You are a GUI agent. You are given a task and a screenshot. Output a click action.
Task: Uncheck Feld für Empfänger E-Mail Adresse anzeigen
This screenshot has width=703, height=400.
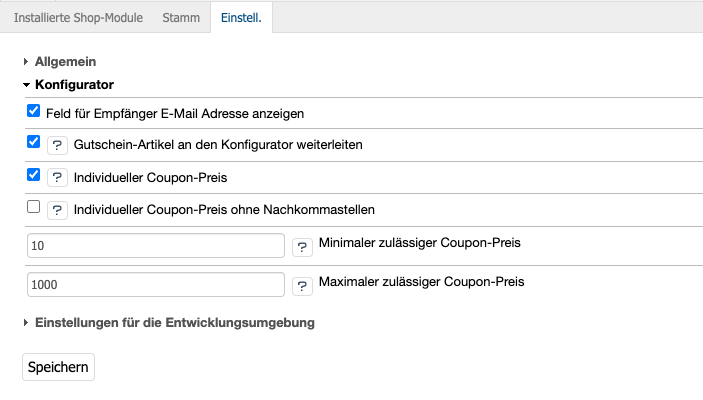tap(34, 111)
